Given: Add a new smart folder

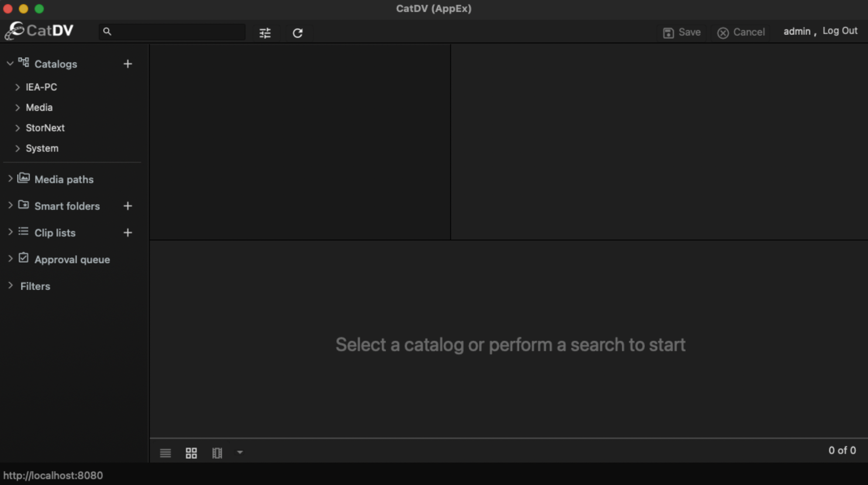Looking at the screenshot, I should [128, 206].
